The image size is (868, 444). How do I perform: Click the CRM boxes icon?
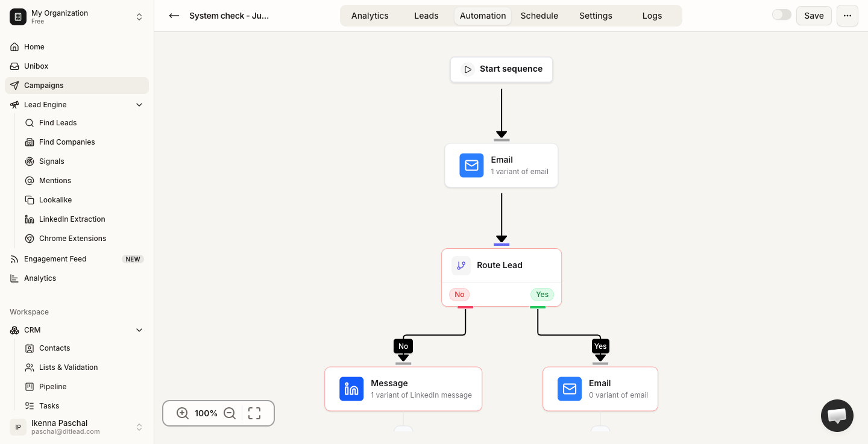[x=14, y=330]
